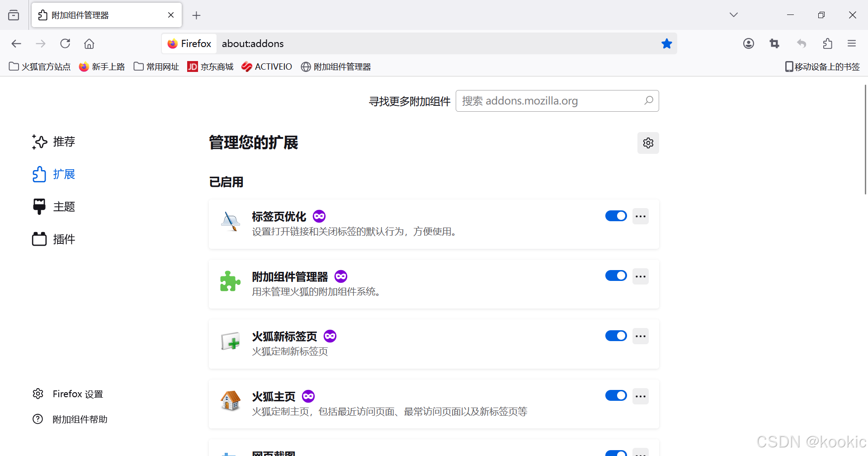
Task: Open the 京东商城 bookmark
Action: point(211,66)
